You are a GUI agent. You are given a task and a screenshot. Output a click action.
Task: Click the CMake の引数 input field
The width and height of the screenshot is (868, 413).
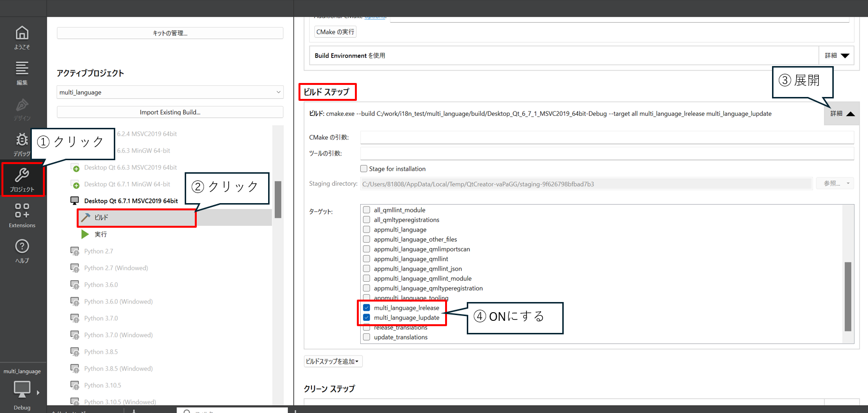click(x=607, y=138)
